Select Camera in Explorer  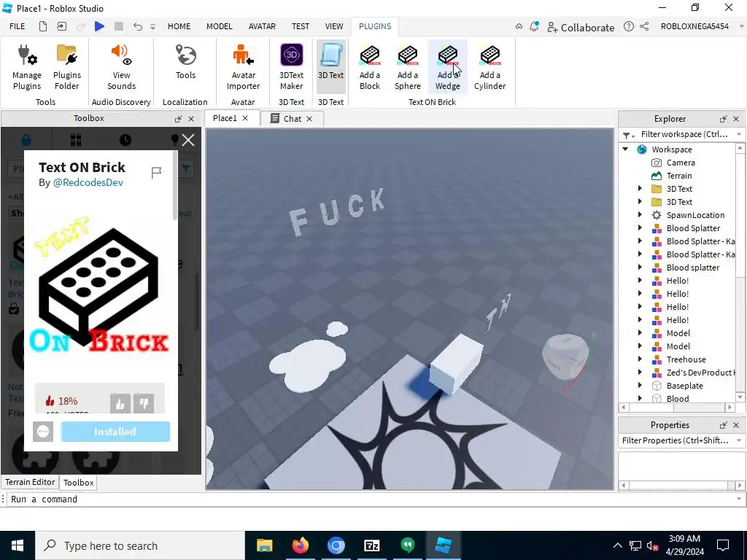pyautogui.click(x=681, y=163)
